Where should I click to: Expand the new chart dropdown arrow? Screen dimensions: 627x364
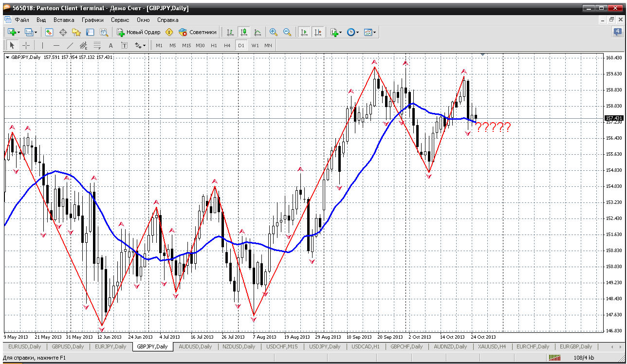pyautogui.click(x=18, y=32)
